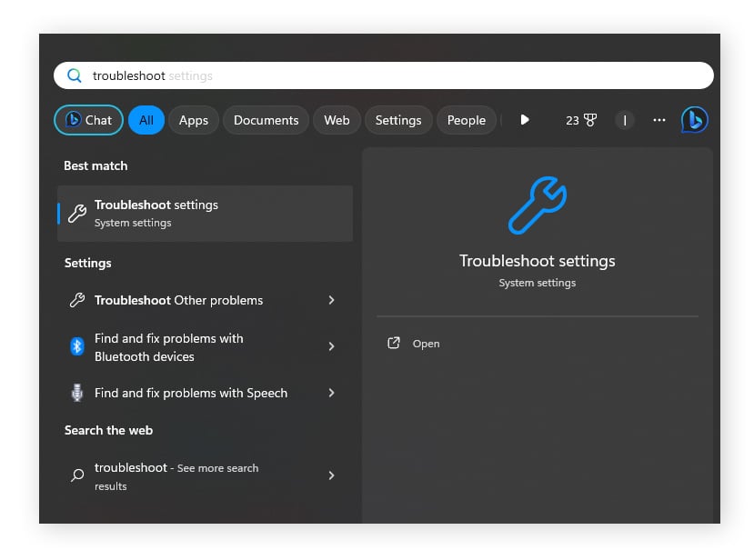Switch to the Chat tab
Viewport: 754px width, 560px height.
pyautogui.click(x=88, y=119)
